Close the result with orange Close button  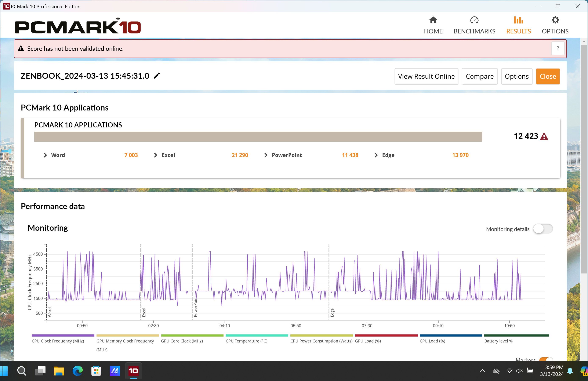(548, 76)
